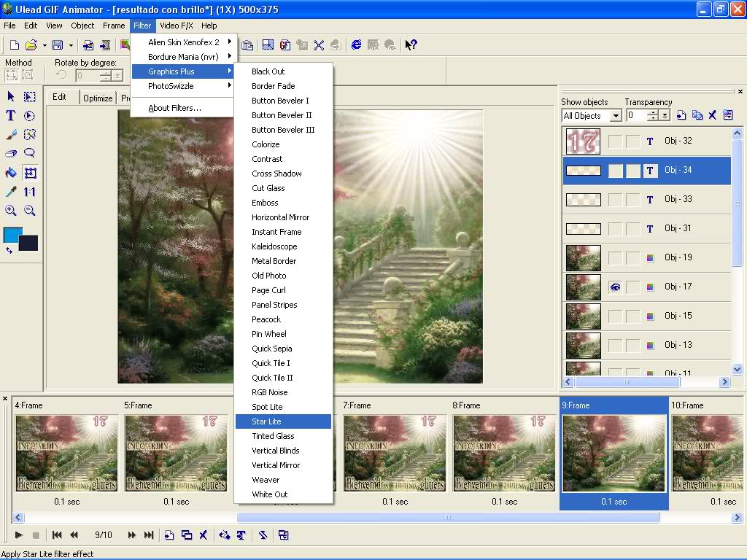This screenshot has height=560, width=747.
Task: Go to the first frame
Action: click(57, 535)
